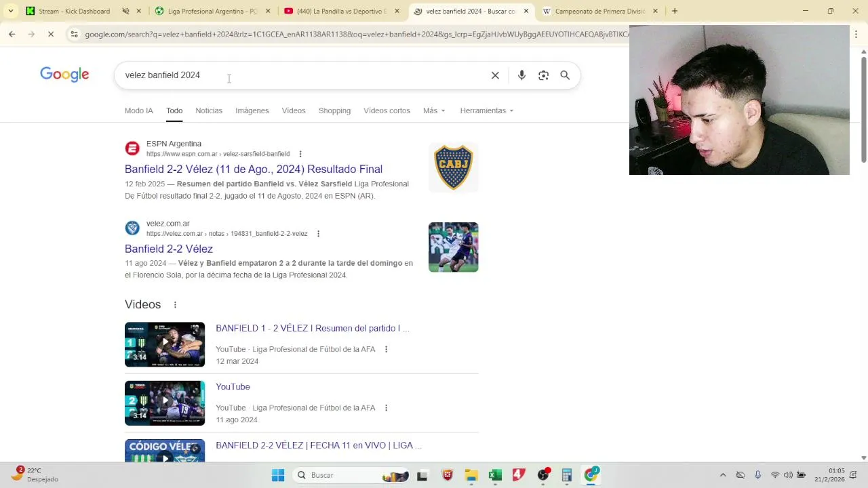
Task: Close the La Pandilla vs Deportivo YouTube tab
Action: 397,11
